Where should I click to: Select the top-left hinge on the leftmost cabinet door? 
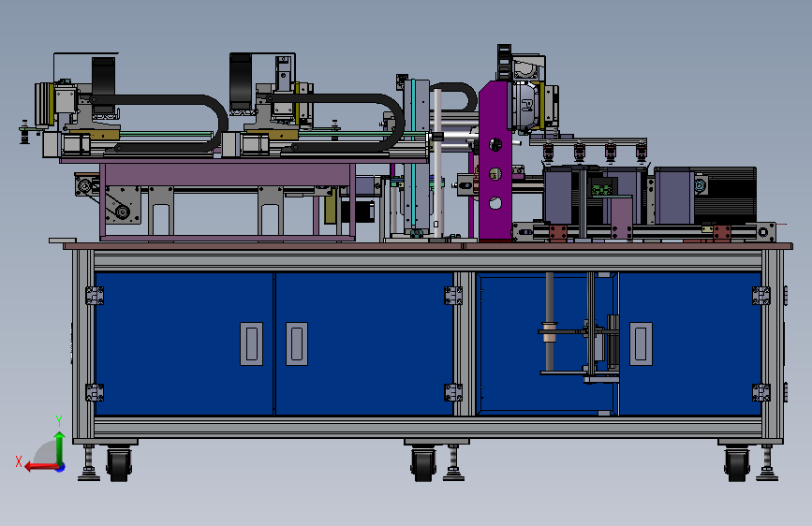[x=95, y=296]
